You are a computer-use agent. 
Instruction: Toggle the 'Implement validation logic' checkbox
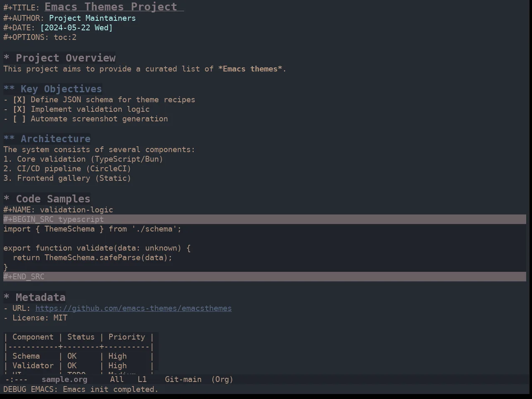pyautogui.click(x=19, y=109)
